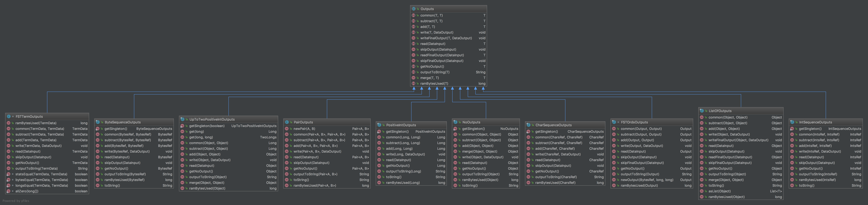This screenshot has width=868, height=205.
Task: Select outputToString(Long) in PositiveIntOutputs
Action: (x=403, y=171)
